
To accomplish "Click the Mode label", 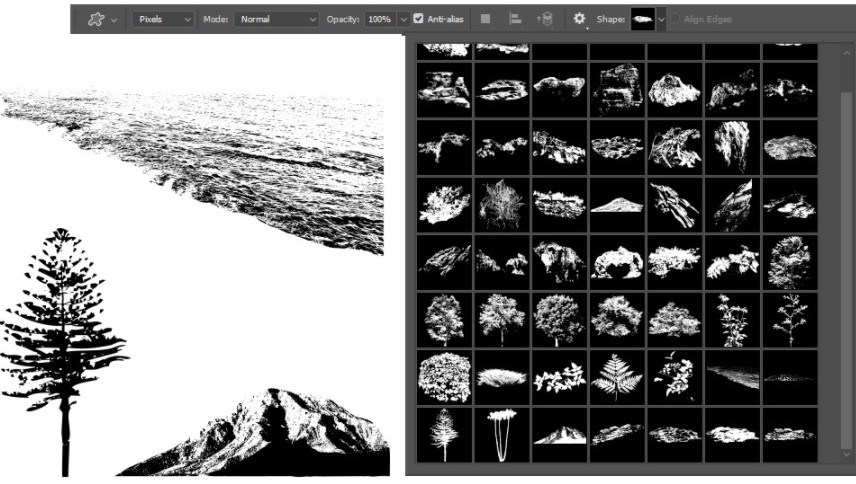I will pos(215,19).
